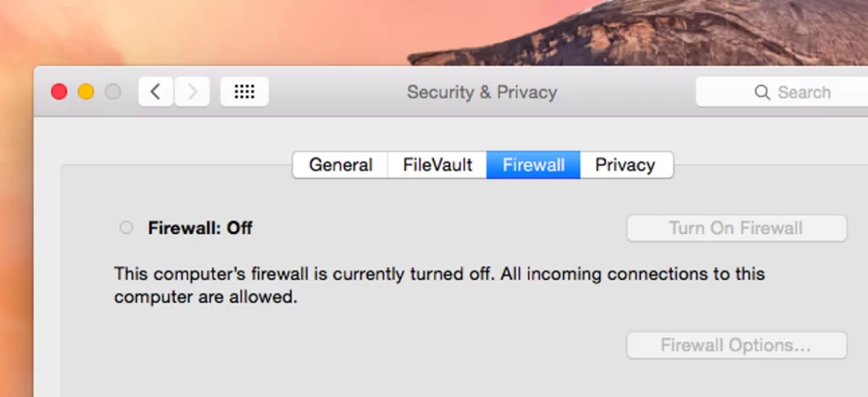Go to the Privacy tab

[x=626, y=165]
